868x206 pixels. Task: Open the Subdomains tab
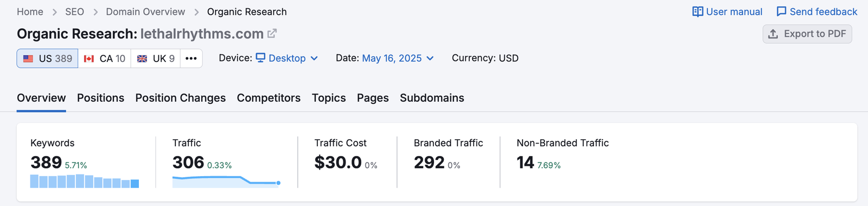click(432, 98)
